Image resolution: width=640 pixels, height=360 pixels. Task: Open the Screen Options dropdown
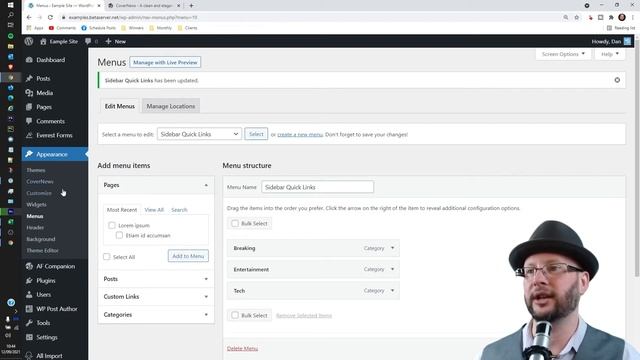coord(563,54)
